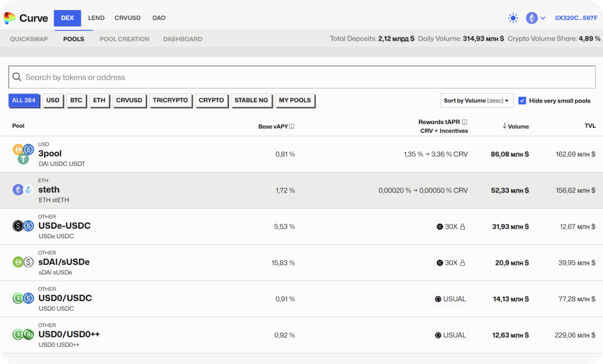Click USD0/USD0++ TVL 229,06 млн $
Viewport: 603px width, 364px height.
click(x=575, y=335)
